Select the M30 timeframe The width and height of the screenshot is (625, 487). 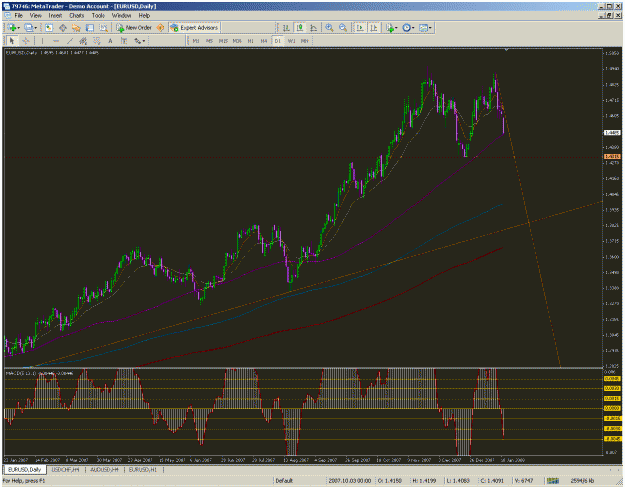(x=237, y=41)
